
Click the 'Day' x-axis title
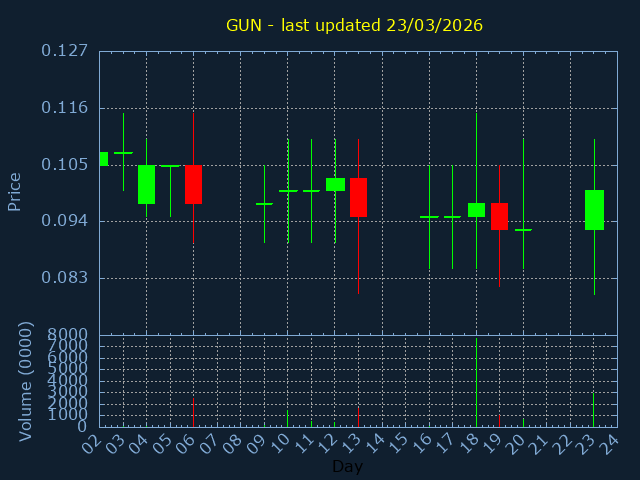(x=347, y=466)
